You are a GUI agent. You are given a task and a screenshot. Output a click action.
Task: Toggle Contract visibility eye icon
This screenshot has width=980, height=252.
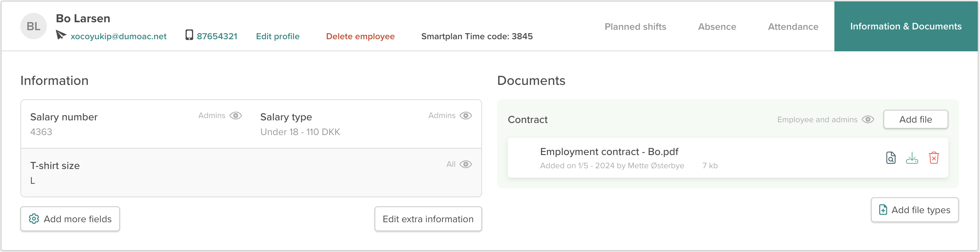coord(868,120)
